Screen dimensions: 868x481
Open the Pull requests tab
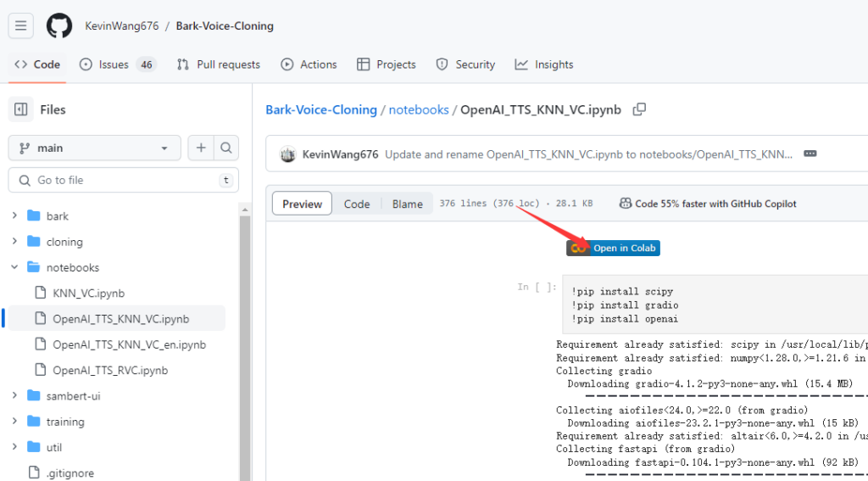tap(219, 64)
